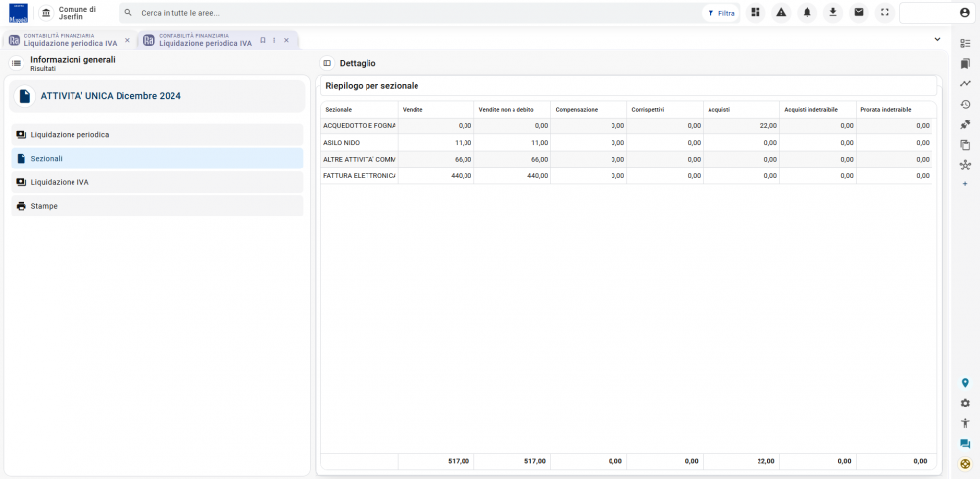This screenshot has width=980, height=479.
Task: Open the warning triangle alerts icon
Action: point(781,13)
